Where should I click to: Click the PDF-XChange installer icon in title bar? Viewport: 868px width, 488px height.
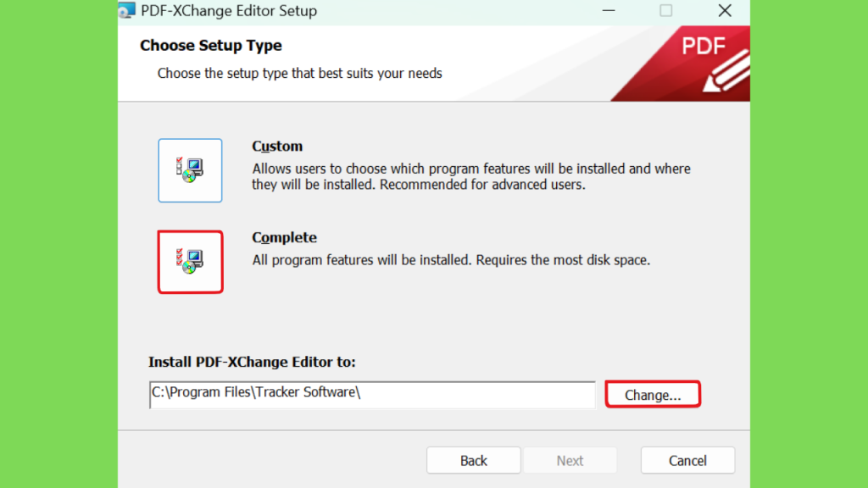(x=127, y=10)
